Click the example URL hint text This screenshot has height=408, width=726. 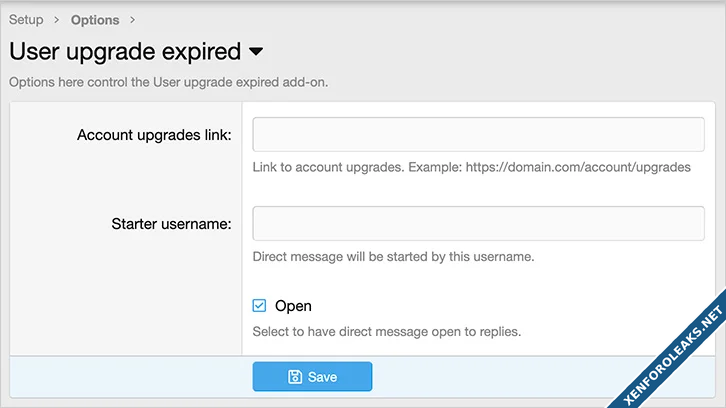click(471, 167)
